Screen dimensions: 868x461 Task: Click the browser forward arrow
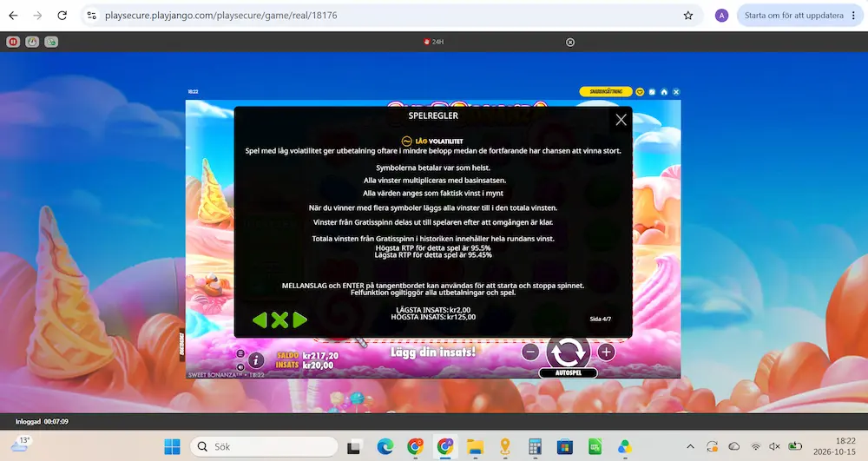(x=37, y=16)
